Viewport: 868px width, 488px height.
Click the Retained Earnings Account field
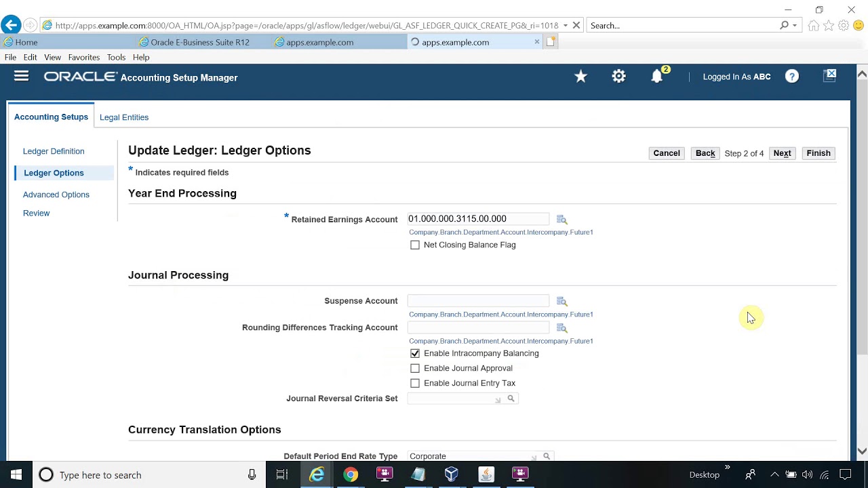pos(478,219)
